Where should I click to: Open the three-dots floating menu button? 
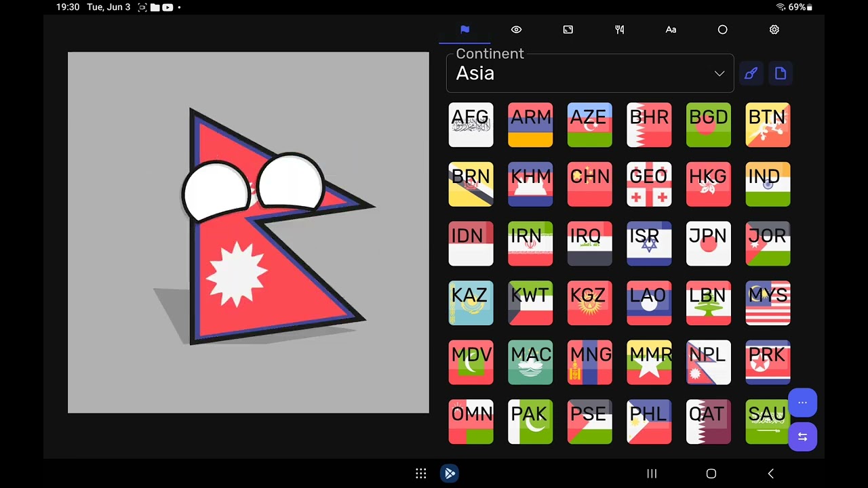click(802, 403)
